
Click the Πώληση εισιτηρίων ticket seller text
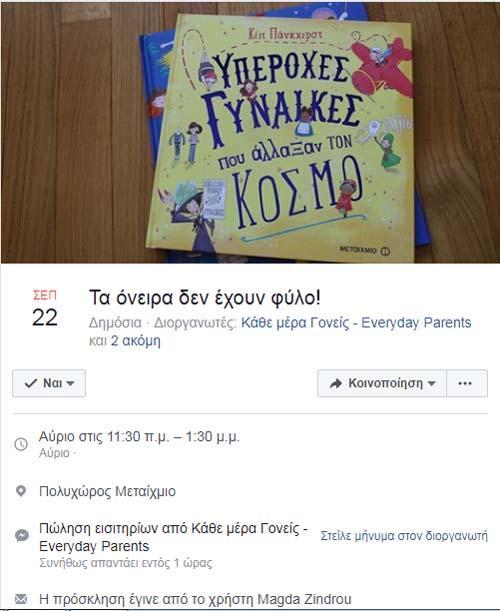click(x=173, y=537)
